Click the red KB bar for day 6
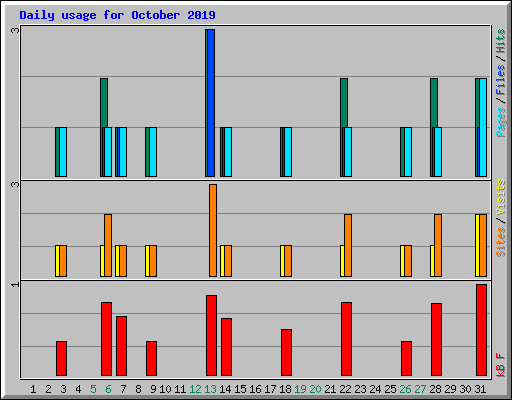Screen dimensions: 512x400 point(106,339)
